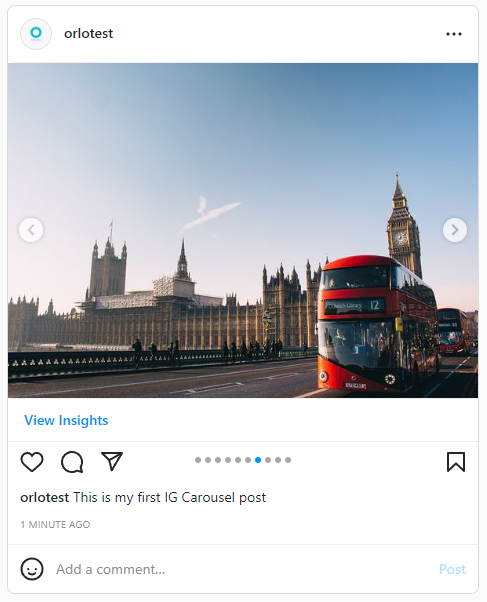The width and height of the screenshot is (487, 602).
Task: Go to the next carousel image
Action: (455, 230)
